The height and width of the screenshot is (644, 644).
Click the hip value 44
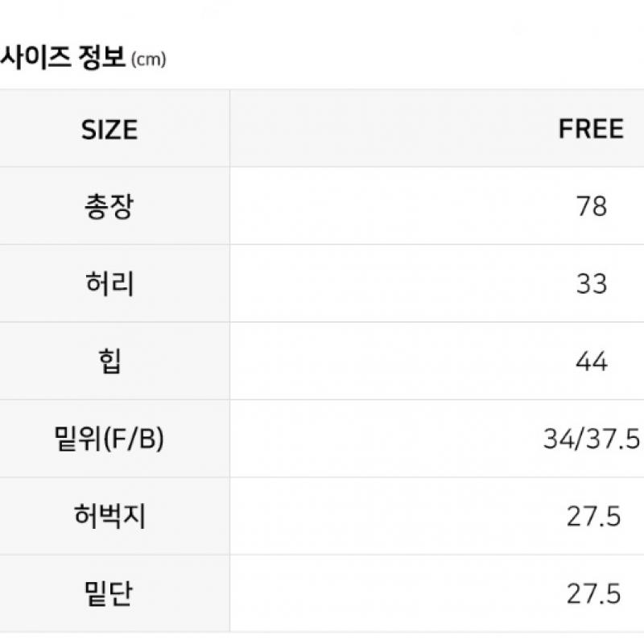point(592,361)
